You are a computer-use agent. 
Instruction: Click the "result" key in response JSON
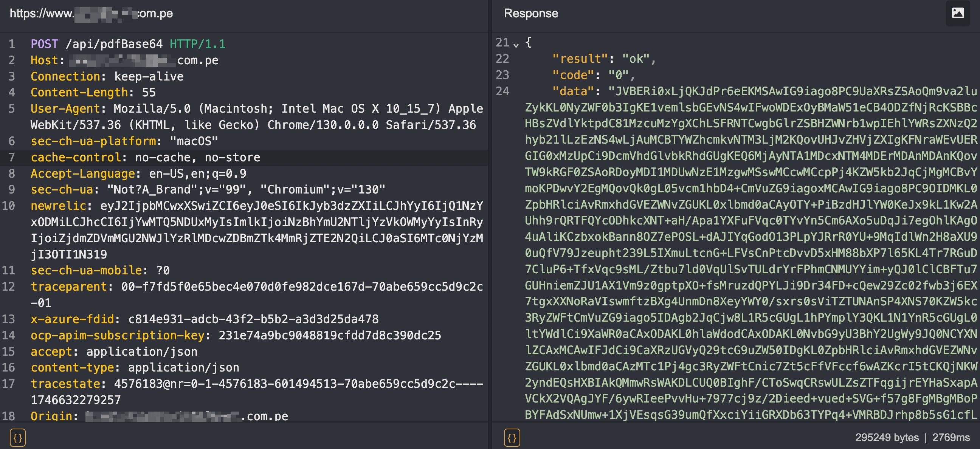[x=580, y=59]
